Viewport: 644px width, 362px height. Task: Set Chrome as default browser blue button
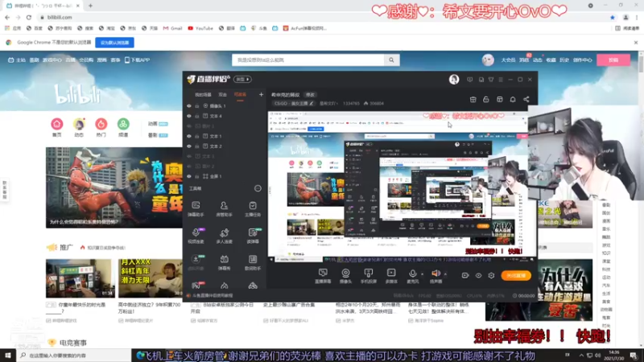pos(114,43)
